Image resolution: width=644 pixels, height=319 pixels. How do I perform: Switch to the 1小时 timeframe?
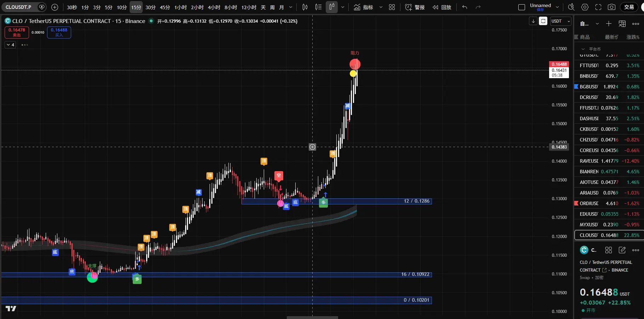[x=181, y=7]
